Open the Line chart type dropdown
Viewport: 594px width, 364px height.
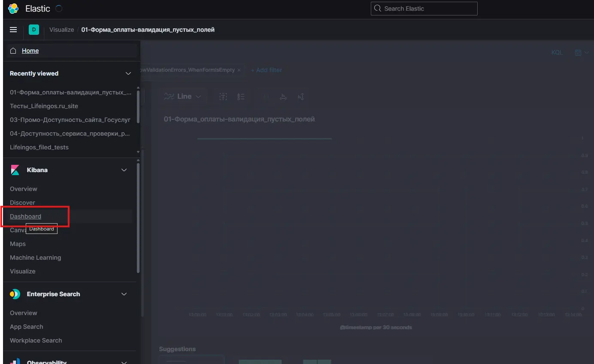(x=183, y=97)
